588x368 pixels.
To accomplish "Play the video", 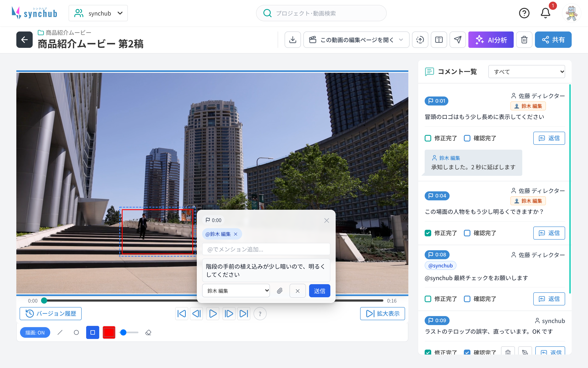I will click(213, 314).
